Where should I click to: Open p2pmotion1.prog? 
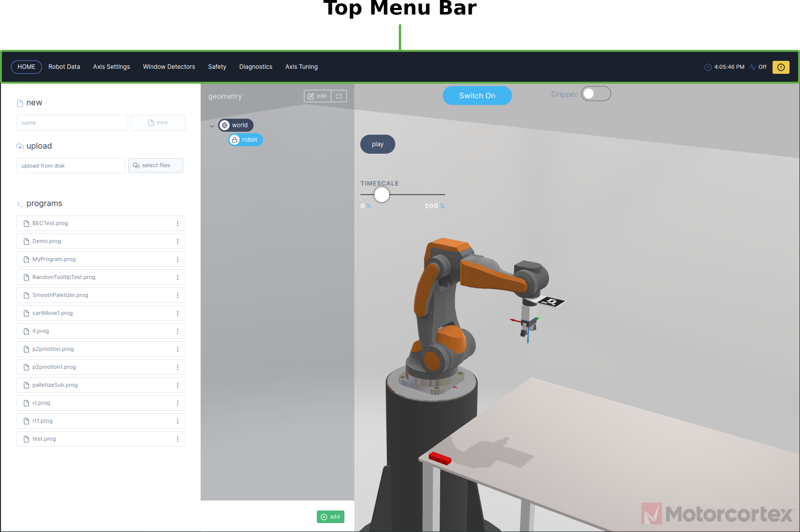101,367
